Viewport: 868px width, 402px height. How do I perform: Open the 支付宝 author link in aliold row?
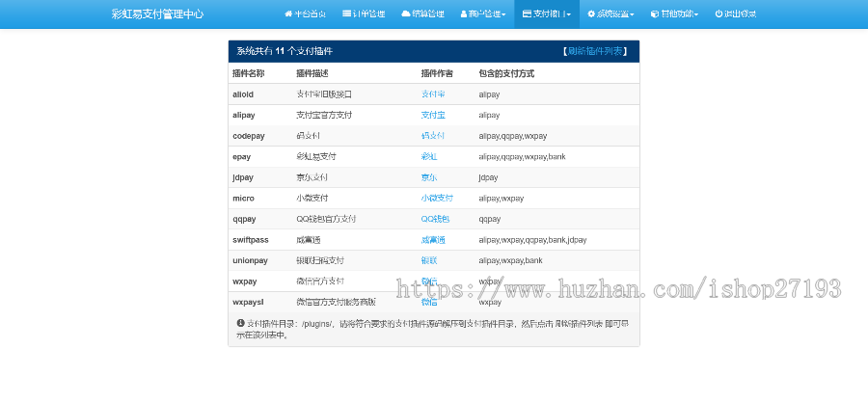pos(433,94)
